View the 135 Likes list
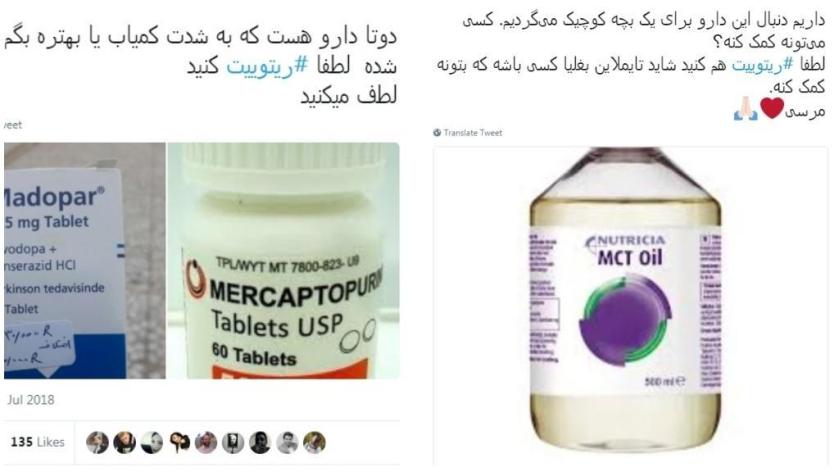Viewport: 839px width, 472px height. [x=37, y=442]
